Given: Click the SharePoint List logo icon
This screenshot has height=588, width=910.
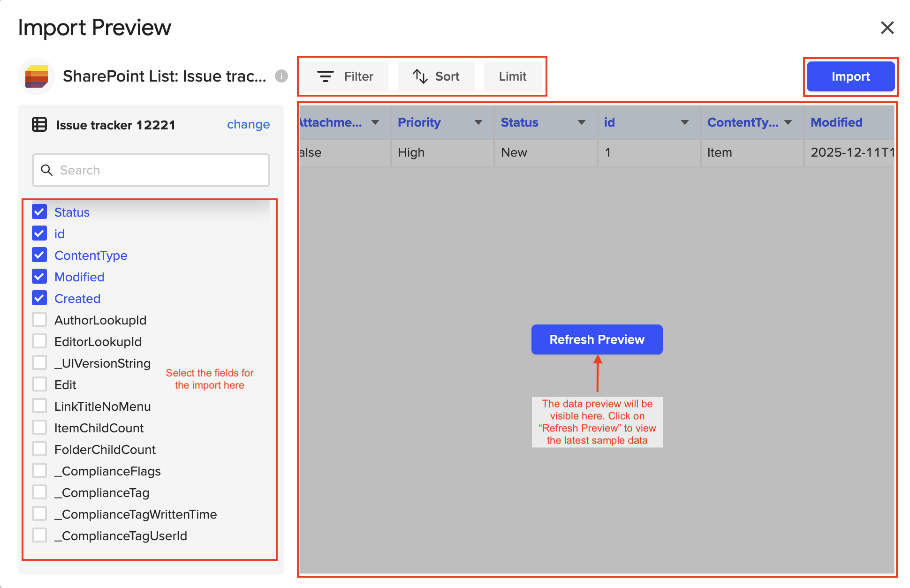Looking at the screenshot, I should pos(37,76).
